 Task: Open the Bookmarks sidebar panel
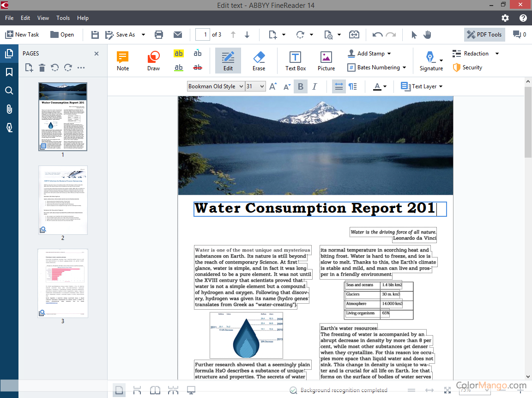(x=9, y=72)
